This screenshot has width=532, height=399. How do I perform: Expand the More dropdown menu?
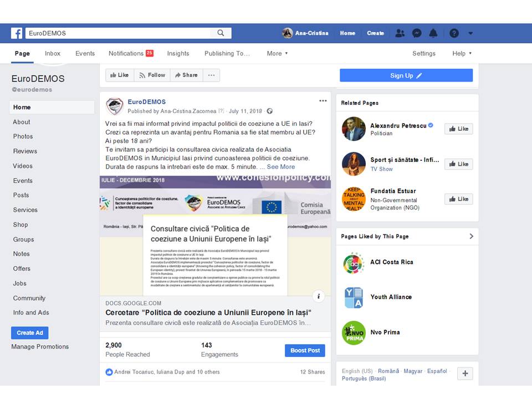[277, 54]
